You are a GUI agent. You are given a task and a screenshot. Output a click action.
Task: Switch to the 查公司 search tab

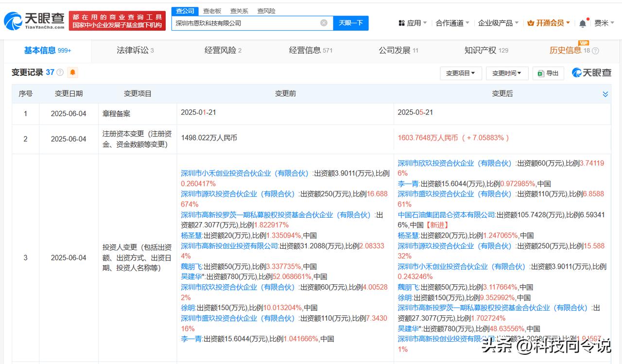185,11
